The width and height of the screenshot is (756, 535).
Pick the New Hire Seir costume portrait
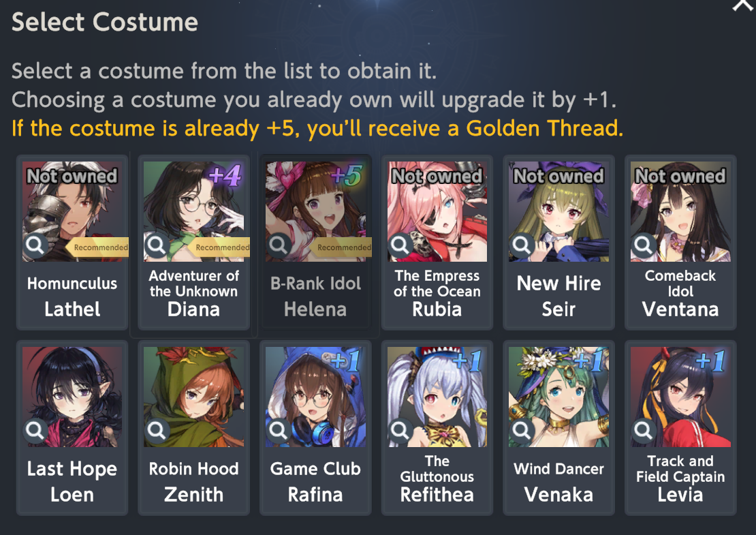pyautogui.click(x=558, y=211)
